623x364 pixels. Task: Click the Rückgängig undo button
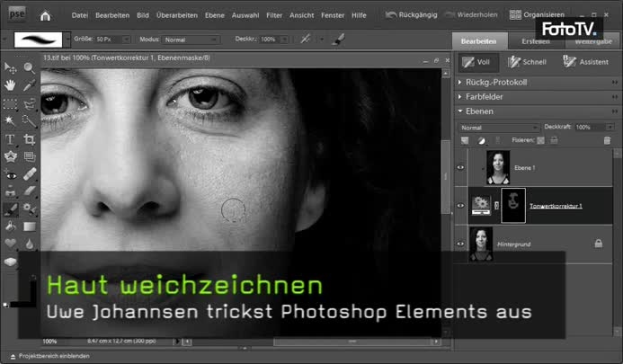click(x=411, y=15)
